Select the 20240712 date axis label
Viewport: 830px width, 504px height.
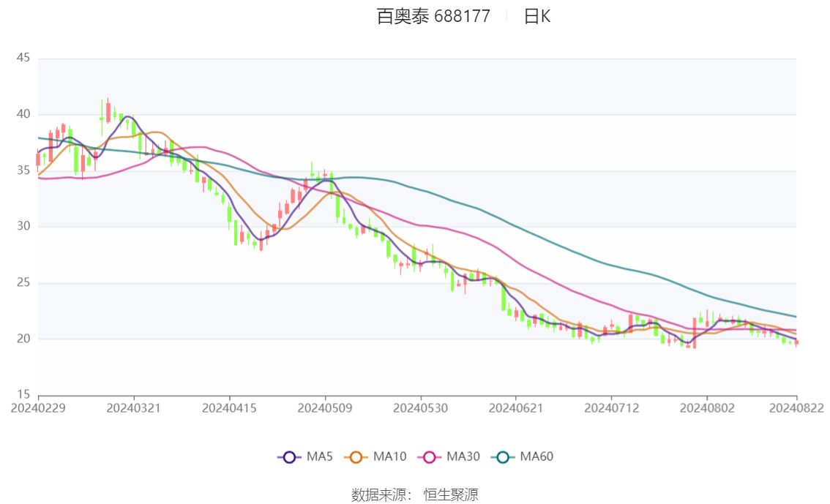[611, 408]
